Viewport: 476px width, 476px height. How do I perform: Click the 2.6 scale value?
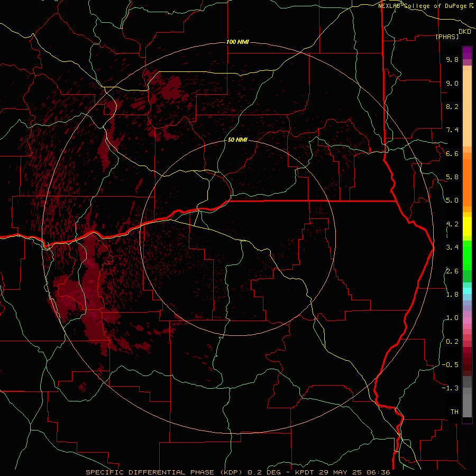(x=452, y=271)
